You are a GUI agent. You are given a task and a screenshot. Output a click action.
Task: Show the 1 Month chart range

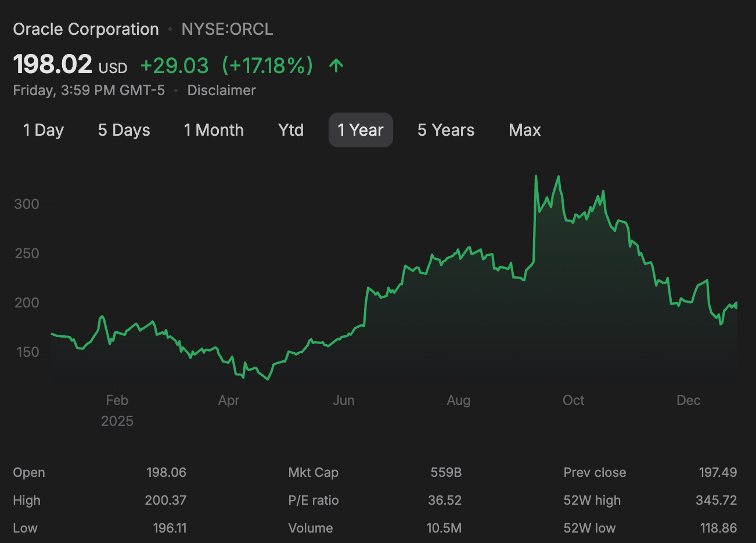point(214,130)
